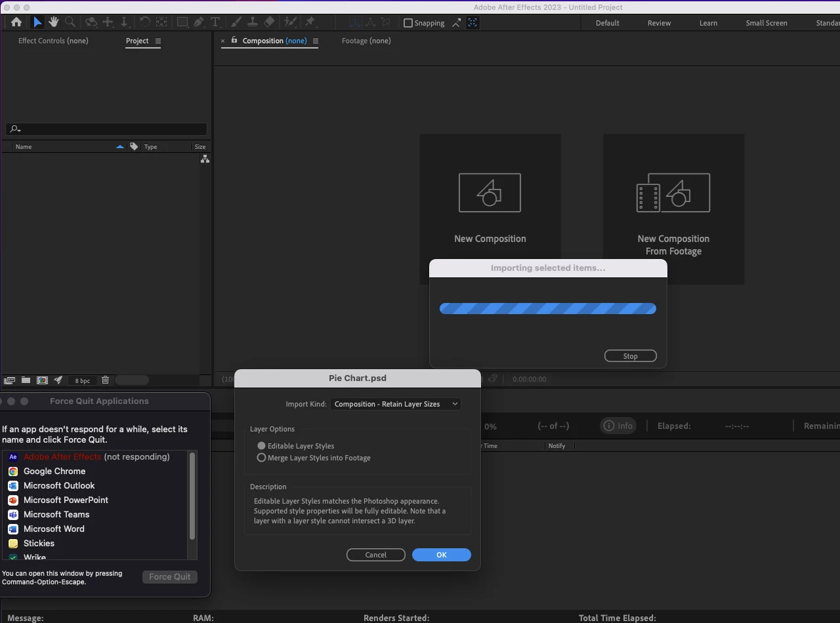Screen dimensions: 840x623
Task: Switch to the Small Screen workspace
Action: point(766,23)
